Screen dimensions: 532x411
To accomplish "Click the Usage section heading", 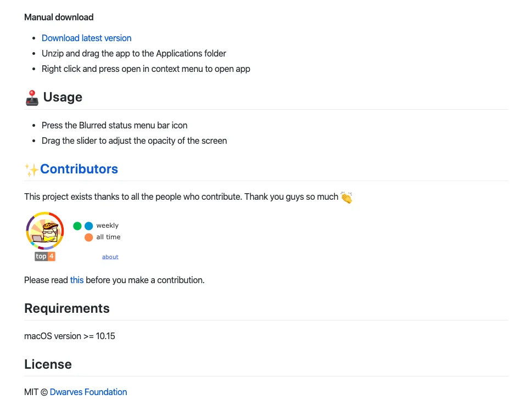I will point(63,97).
